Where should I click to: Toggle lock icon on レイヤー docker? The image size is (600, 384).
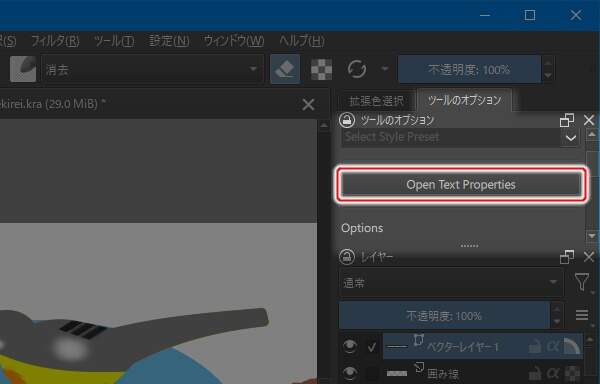(x=347, y=257)
